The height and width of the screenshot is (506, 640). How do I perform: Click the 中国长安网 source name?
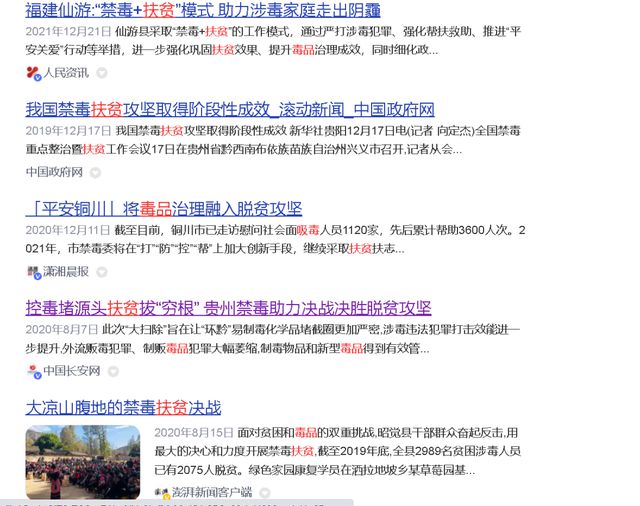coord(71,371)
